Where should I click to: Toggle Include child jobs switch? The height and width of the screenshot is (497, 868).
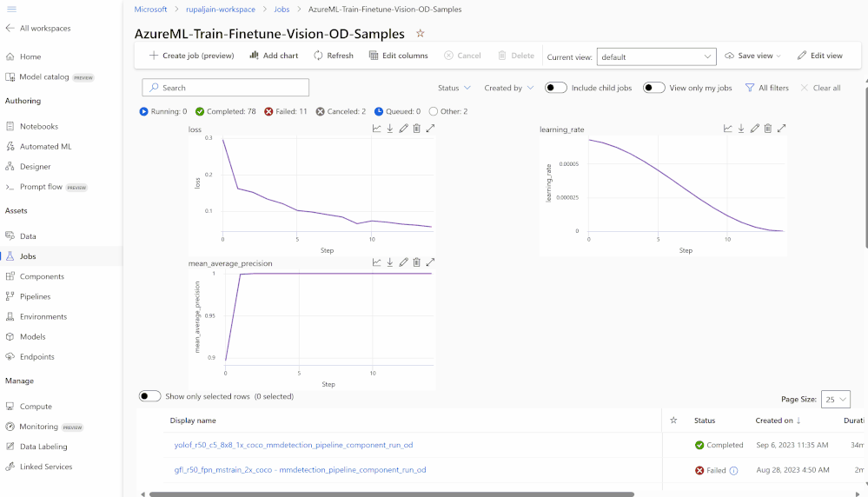(556, 88)
